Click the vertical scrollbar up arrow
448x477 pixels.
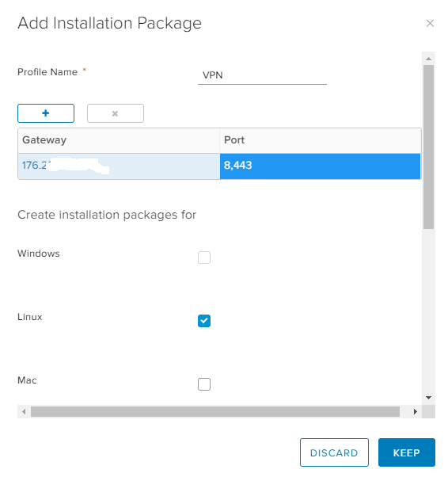click(x=428, y=59)
